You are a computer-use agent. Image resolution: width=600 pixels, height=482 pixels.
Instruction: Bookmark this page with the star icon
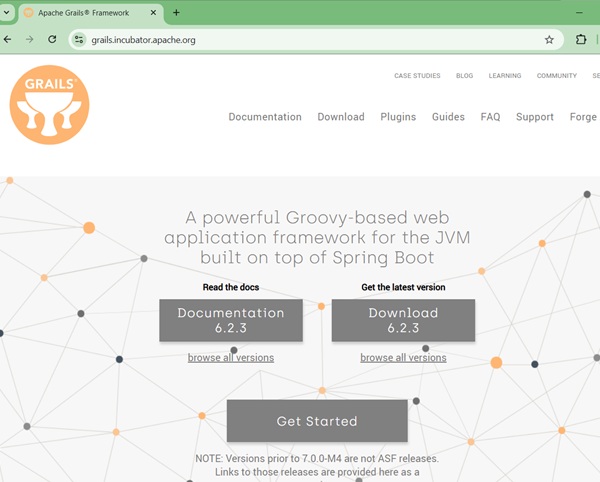549,40
